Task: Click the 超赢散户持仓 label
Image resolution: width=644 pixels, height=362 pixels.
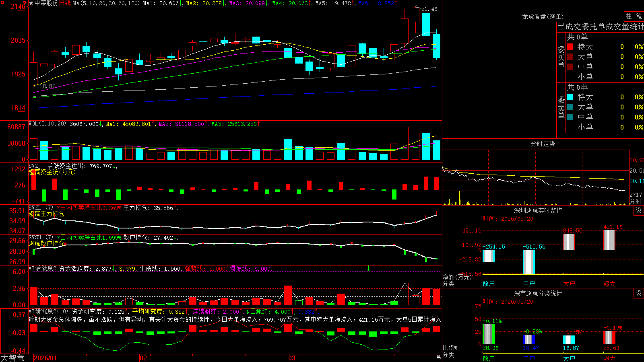Action: (x=46, y=244)
